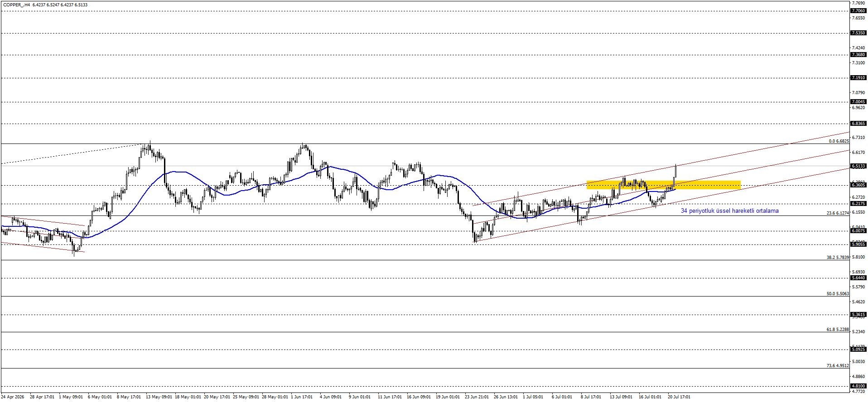Click the 4.8100 price level tag
Viewport: 868px width, 402px height.
pos(858,386)
